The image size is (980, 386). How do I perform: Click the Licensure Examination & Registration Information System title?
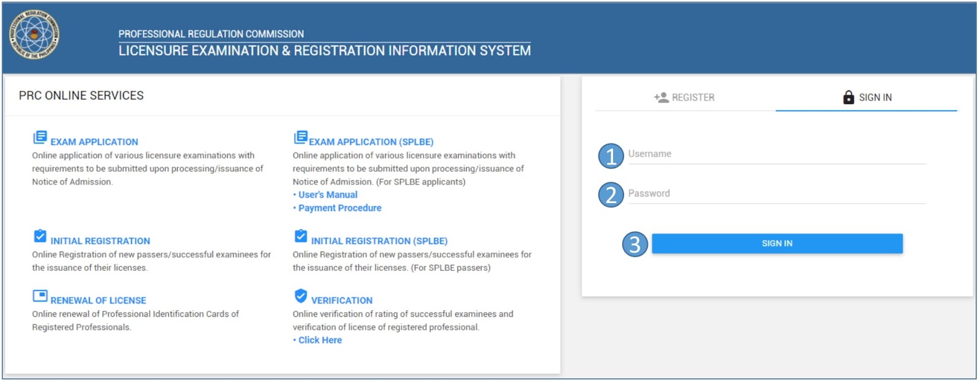coord(325,51)
